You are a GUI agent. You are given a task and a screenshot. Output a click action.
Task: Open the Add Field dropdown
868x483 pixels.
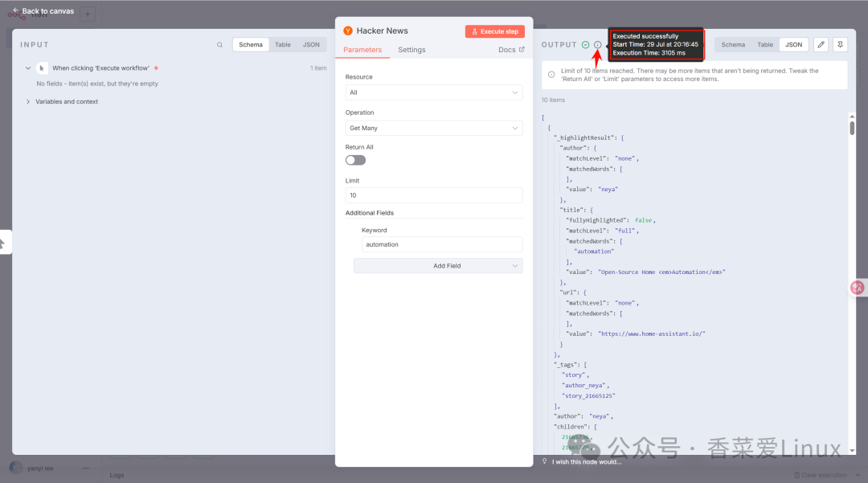(x=438, y=266)
